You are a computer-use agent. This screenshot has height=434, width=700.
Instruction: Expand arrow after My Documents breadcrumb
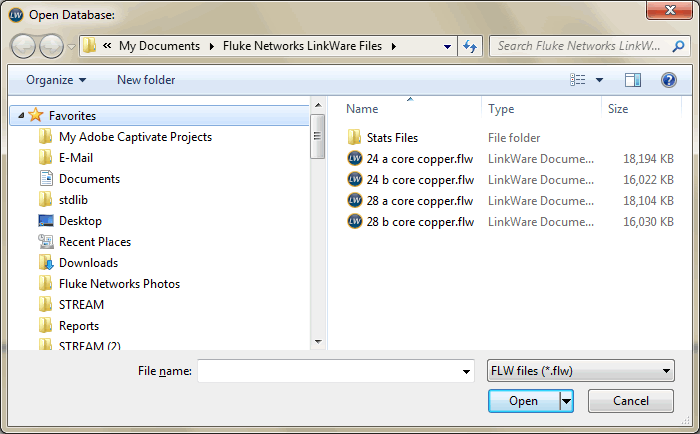pyautogui.click(x=212, y=46)
